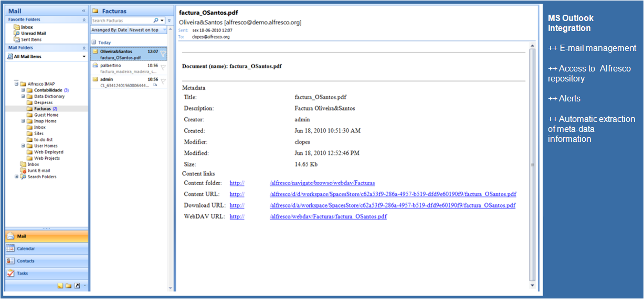
Task: Open the Configure buttons dropdown arrow
Action: tap(85, 286)
